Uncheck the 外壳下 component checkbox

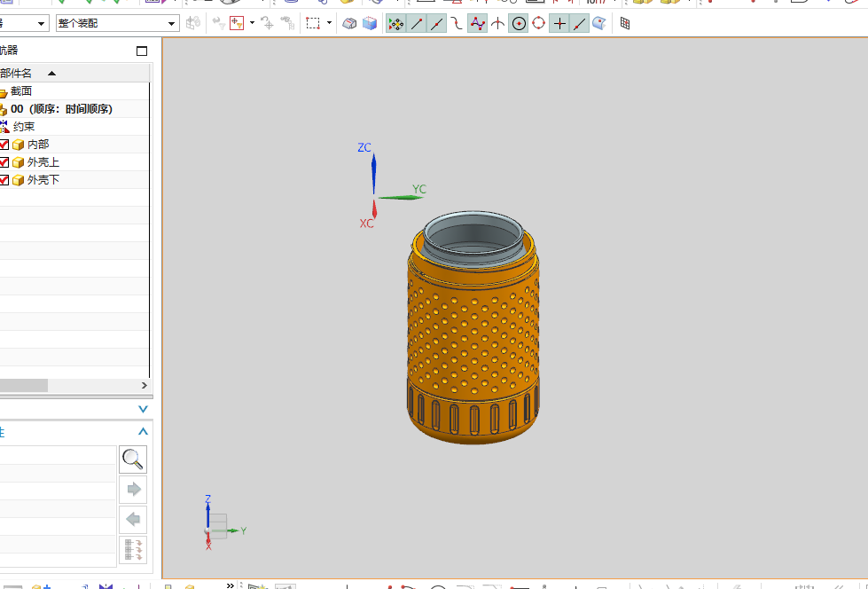pos(4,180)
